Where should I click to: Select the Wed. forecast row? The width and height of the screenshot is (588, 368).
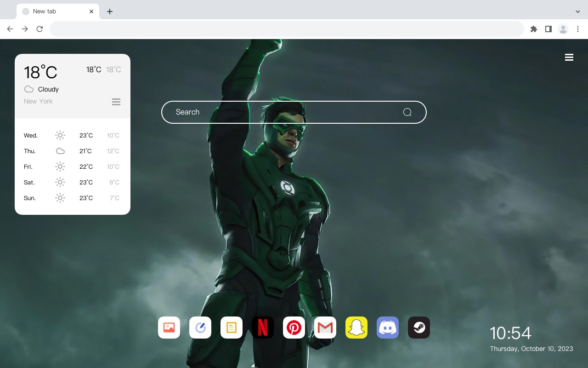(x=73, y=135)
